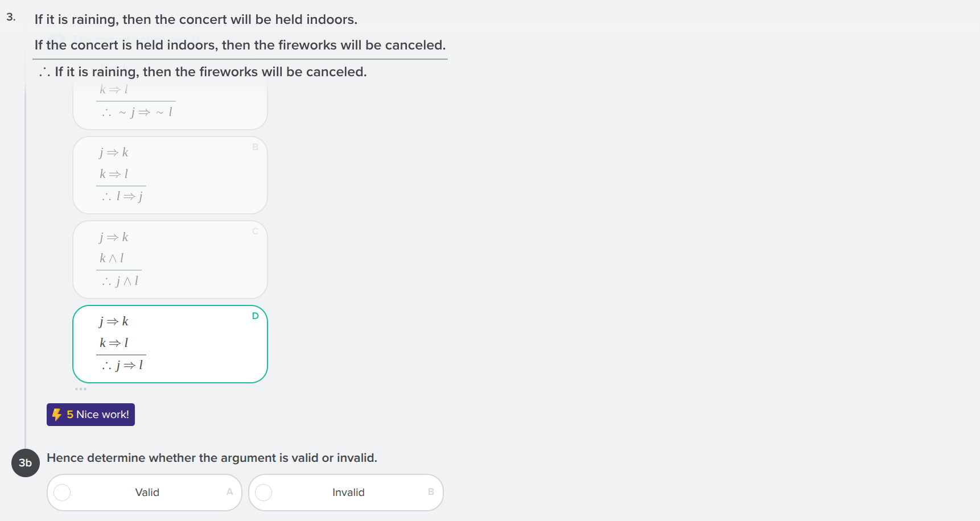Click the faded B letter on the l⇒j card
The image size is (980, 521).
pyautogui.click(x=256, y=147)
